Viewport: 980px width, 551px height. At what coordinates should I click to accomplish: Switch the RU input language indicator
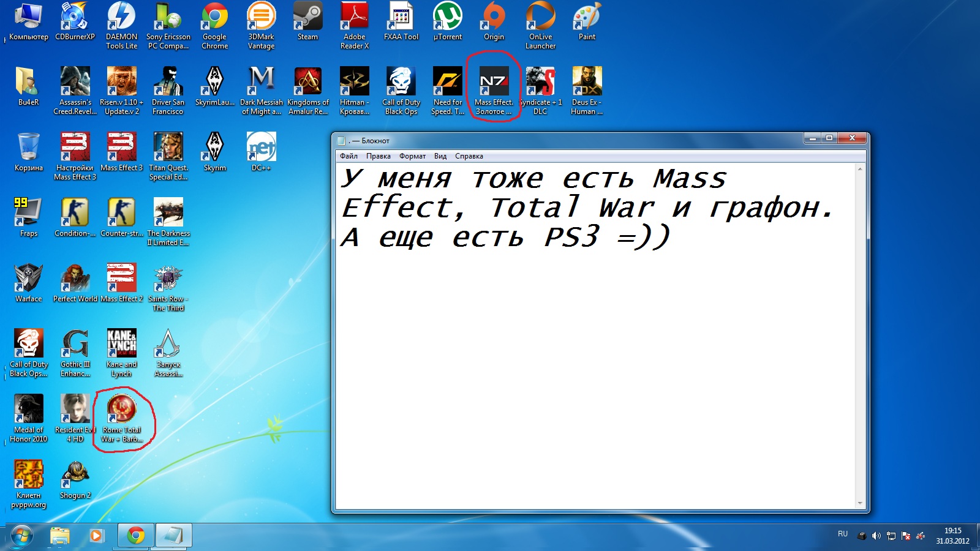pyautogui.click(x=843, y=534)
